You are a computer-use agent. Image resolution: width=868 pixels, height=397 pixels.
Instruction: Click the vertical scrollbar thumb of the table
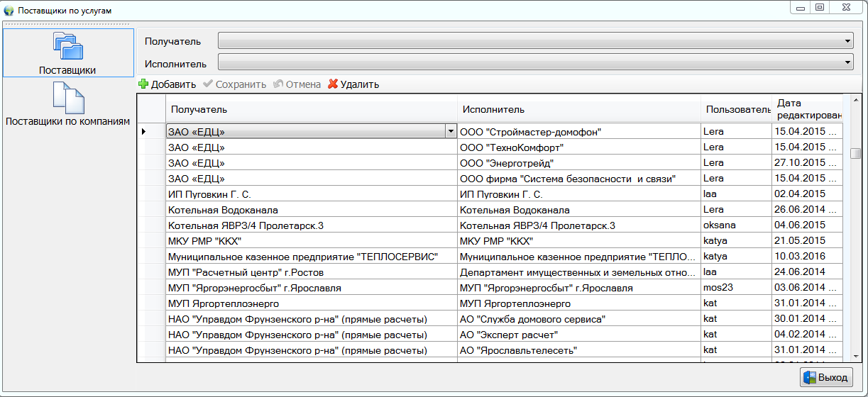tap(856, 154)
